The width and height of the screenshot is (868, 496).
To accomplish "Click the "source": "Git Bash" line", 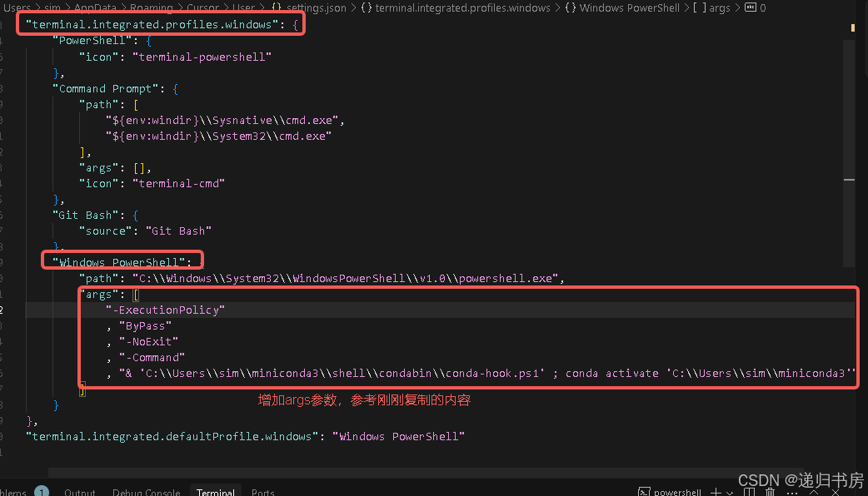I will 145,231.
